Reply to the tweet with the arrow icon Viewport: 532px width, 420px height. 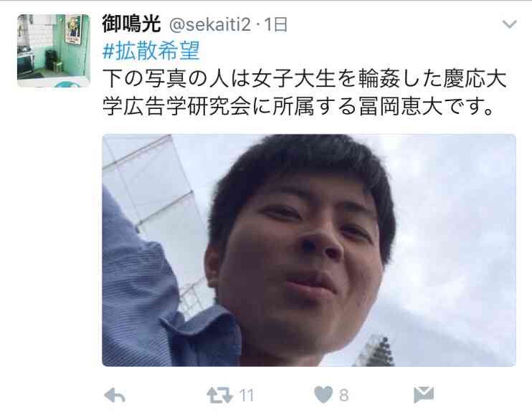[x=115, y=395]
